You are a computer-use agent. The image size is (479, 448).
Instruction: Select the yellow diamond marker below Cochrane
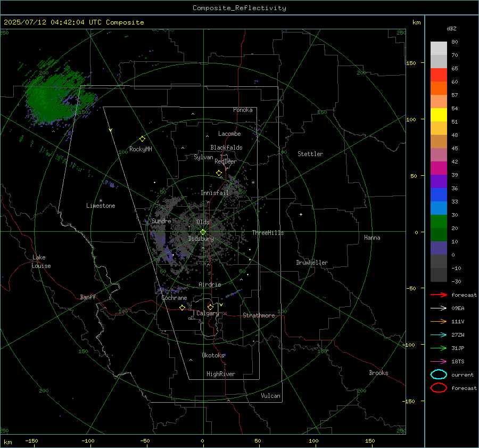[x=183, y=307]
